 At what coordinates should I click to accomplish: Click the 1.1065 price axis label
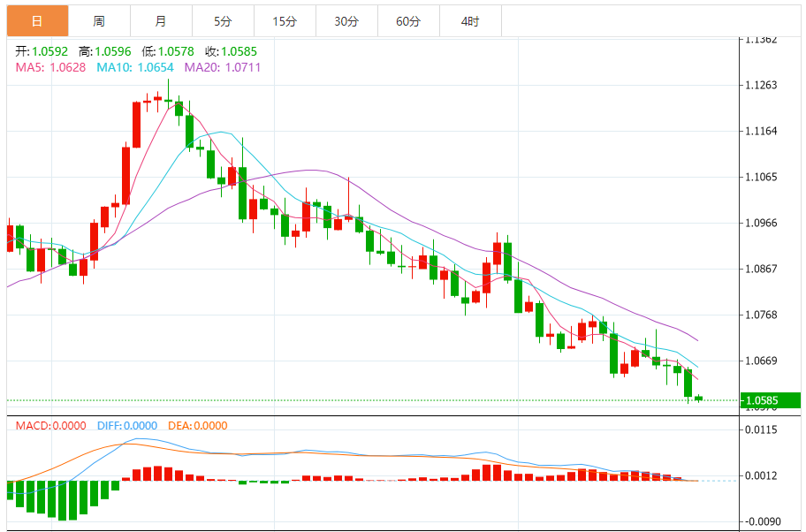click(761, 177)
